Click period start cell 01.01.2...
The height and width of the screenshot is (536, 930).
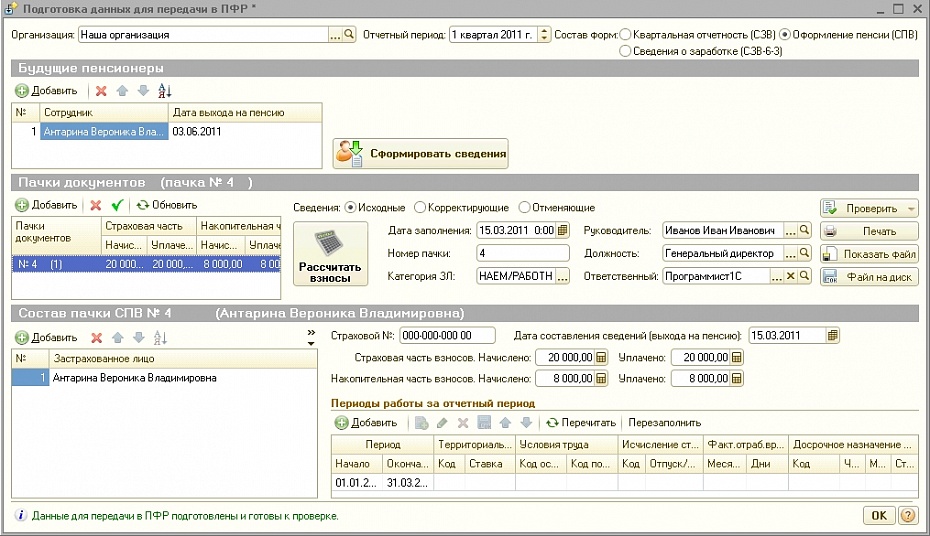click(357, 483)
